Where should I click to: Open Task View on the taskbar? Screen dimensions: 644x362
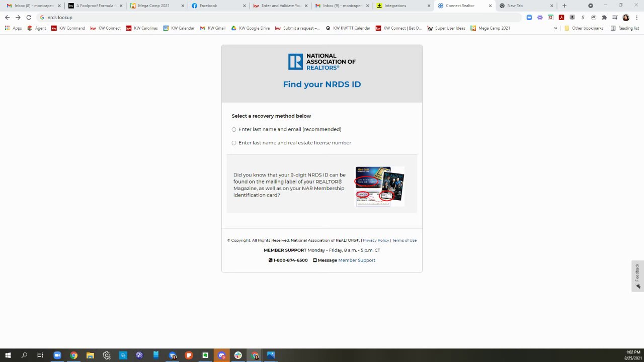click(40, 355)
